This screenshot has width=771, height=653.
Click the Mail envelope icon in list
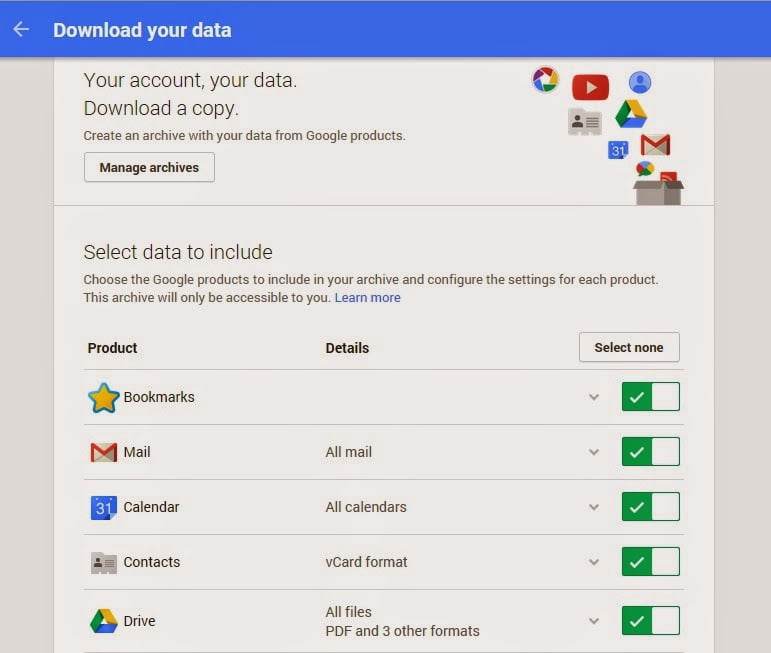click(104, 452)
